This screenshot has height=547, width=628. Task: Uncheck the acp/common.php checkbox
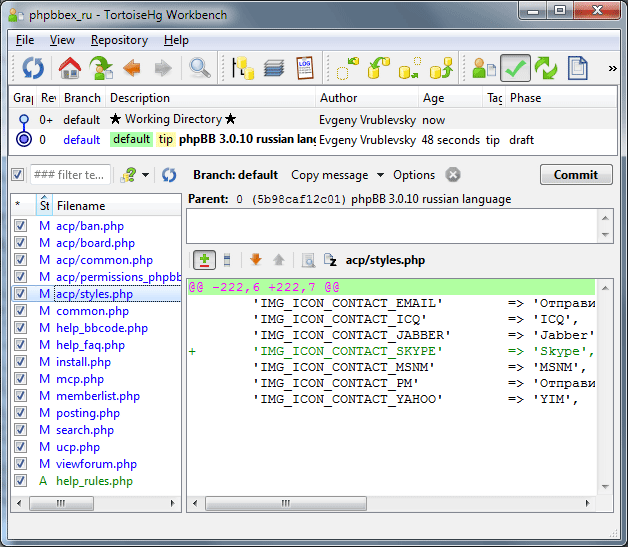click(20, 260)
